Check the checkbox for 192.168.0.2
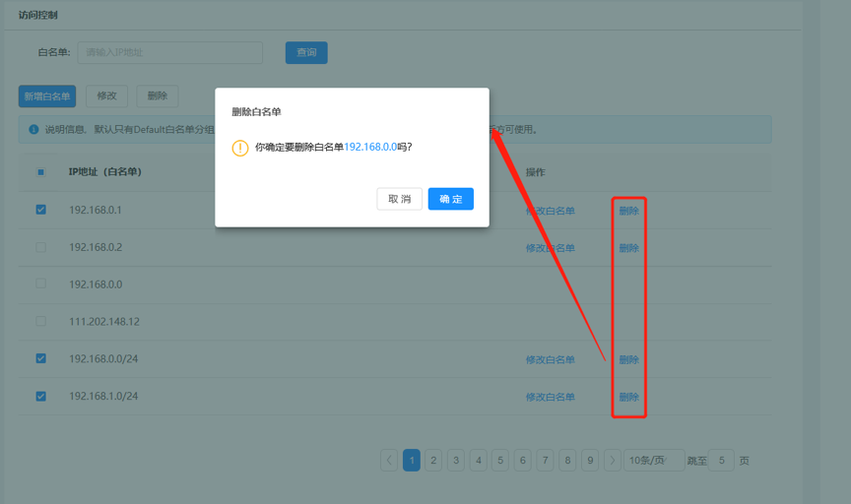 (40, 247)
